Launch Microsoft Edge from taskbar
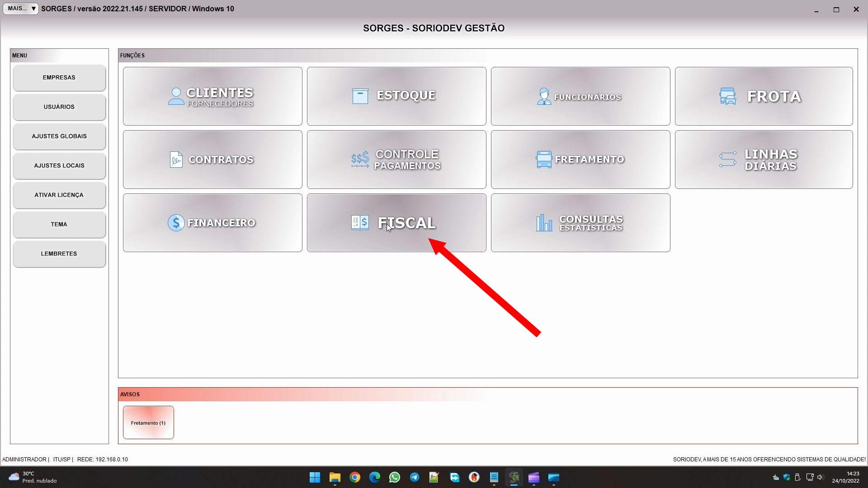The height and width of the screenshot is (488, 868). [x=375, y=477]
